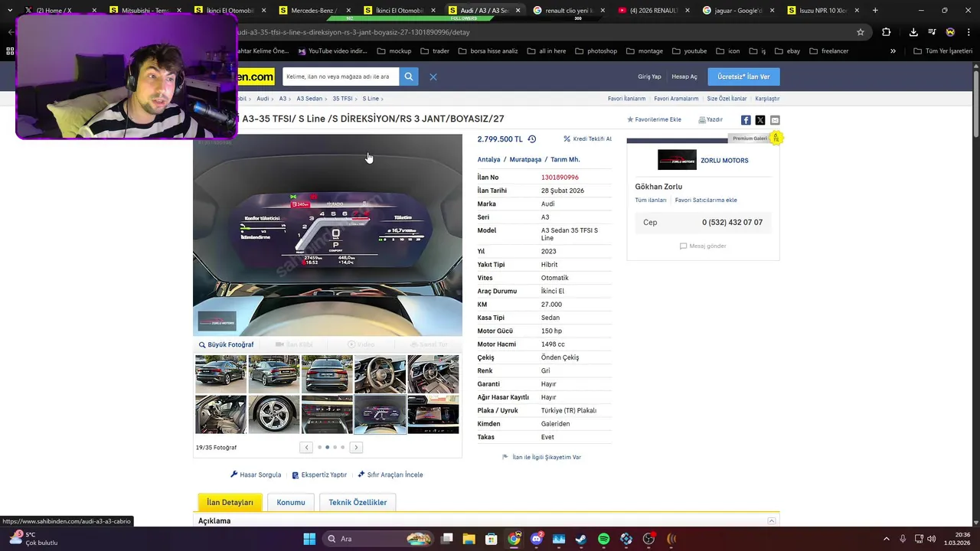Open Steam from the taskbar
The width and height of the screenshot is (980, 551).
[x=581, y=539]
